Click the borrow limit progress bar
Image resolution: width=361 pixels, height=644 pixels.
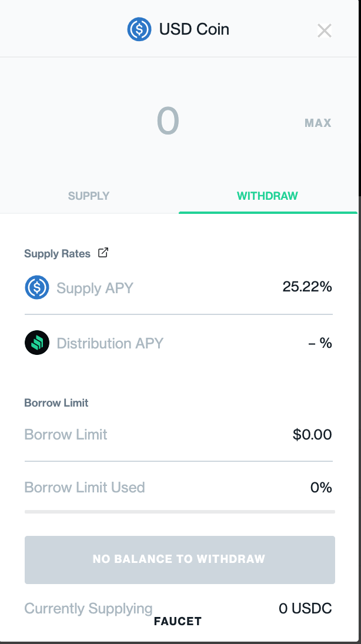[180, 512]
